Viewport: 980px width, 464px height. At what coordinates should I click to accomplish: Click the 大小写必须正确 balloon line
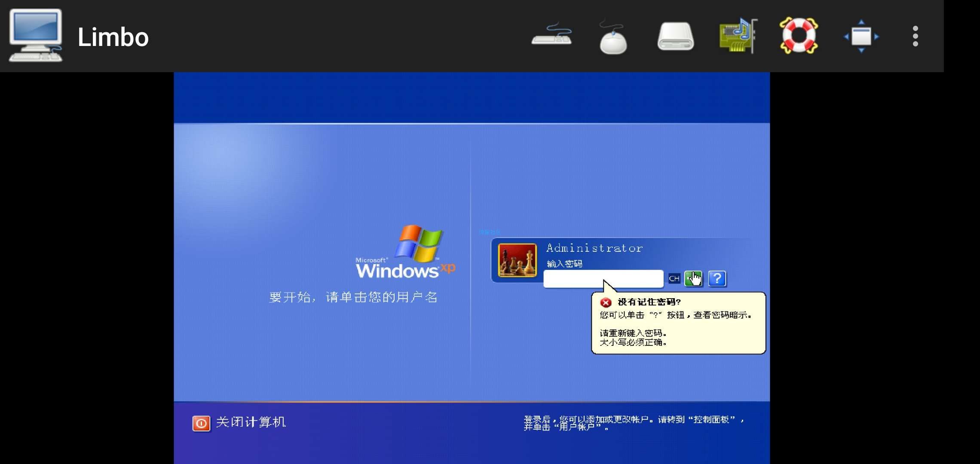click(633, 342)
